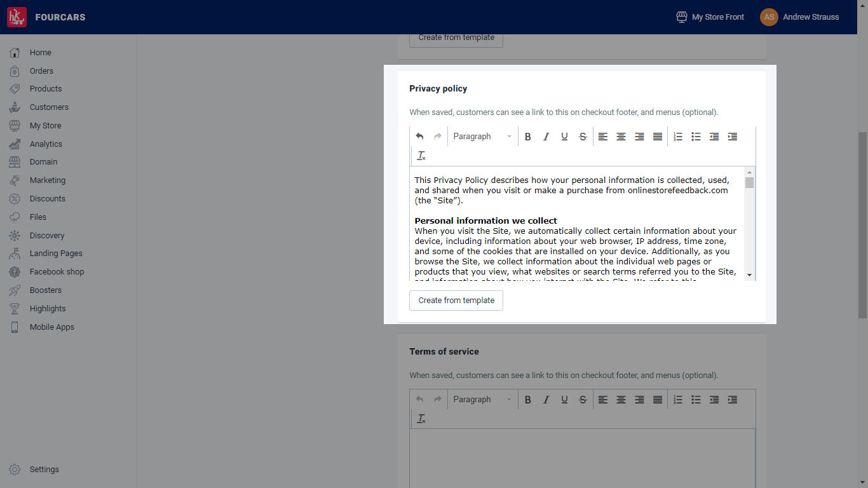Redo in Privacy policy editor
868x488 pixels.
coord(438,137)
